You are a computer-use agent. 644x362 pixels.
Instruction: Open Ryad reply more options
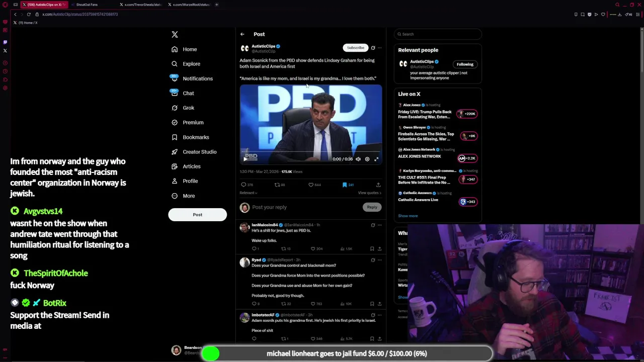click(379, 260)
